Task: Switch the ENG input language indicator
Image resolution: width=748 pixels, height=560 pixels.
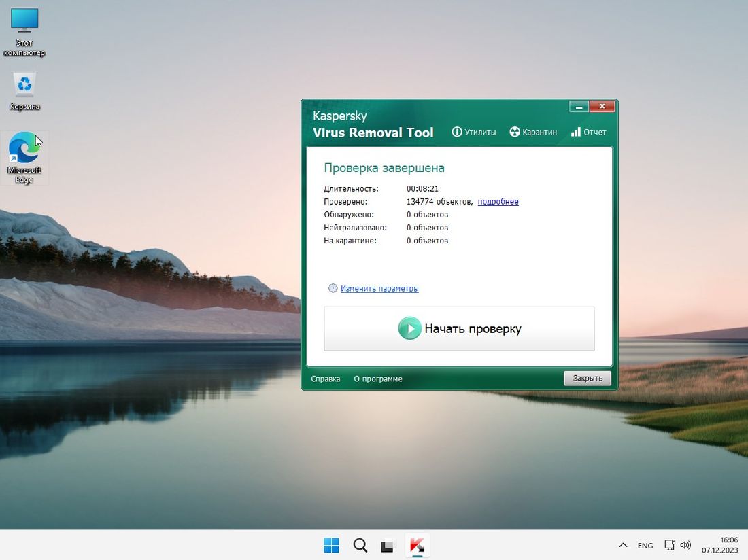Action: (x=645, y=545)
